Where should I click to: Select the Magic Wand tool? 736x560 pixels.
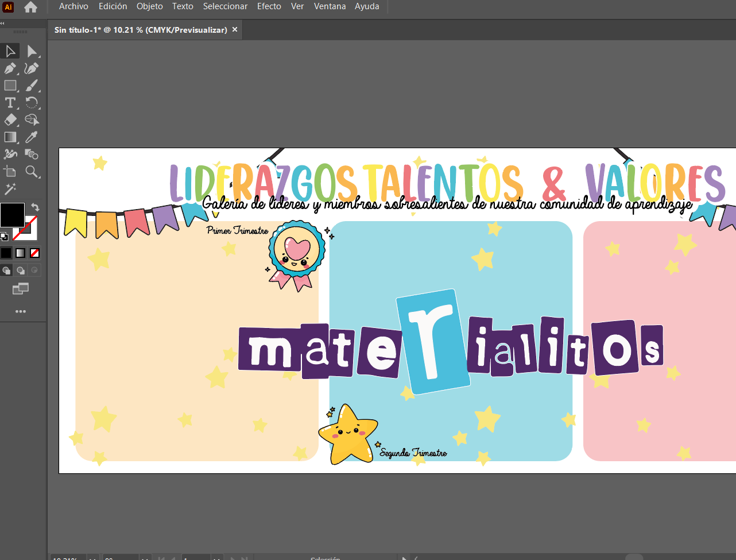pos(10,188)
